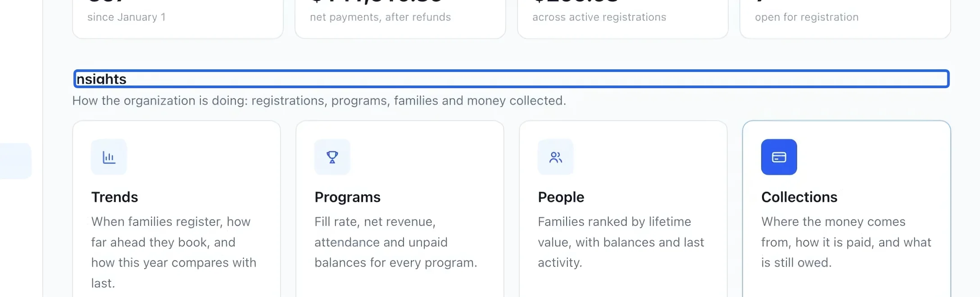Click the Collections description about money owed
Viewport: 980px width, 297px height.
pyautogui.click(x=846, y=242)
